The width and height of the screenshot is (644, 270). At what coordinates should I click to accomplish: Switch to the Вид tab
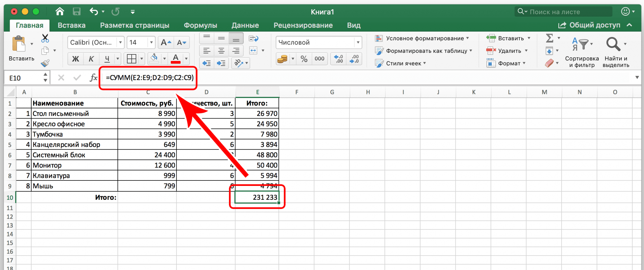[x=354, y=25]
